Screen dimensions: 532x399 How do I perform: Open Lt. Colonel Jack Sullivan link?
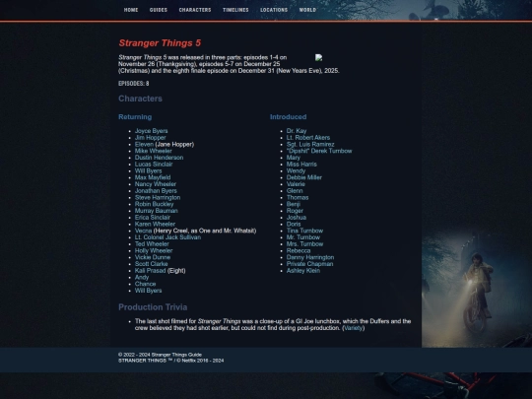pos(167,237)
